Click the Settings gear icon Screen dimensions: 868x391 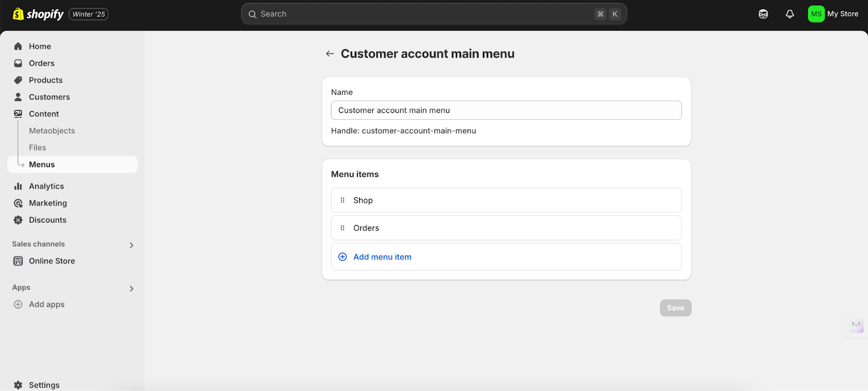click(18, 385)
